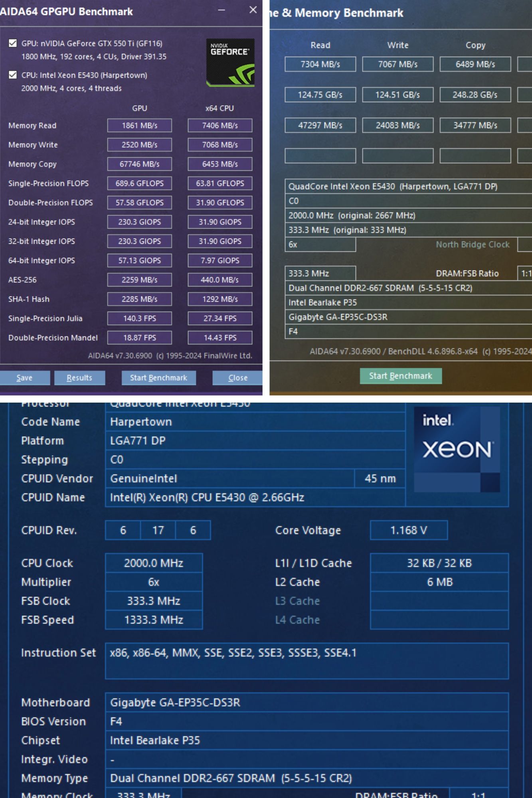
Task: Select Copy value 34777 MB/s
Action: click(x=475, y=125)
